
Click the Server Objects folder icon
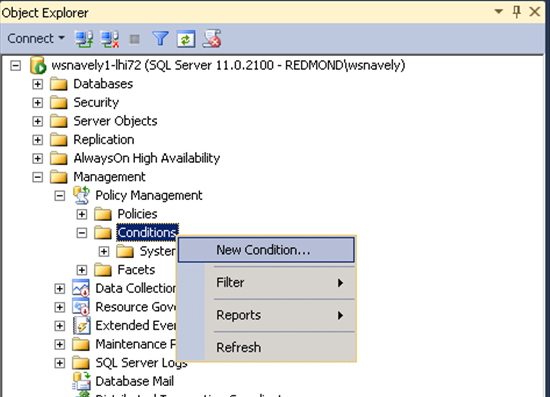[59, 121]
